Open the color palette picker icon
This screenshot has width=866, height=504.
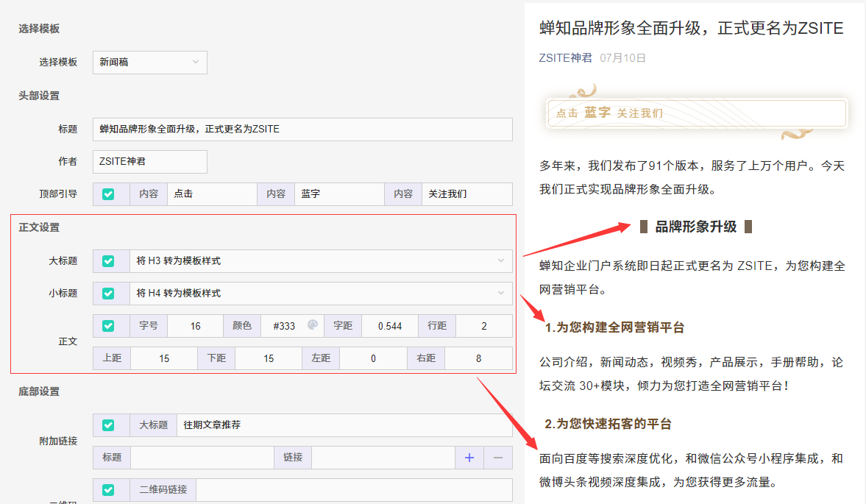313,324
